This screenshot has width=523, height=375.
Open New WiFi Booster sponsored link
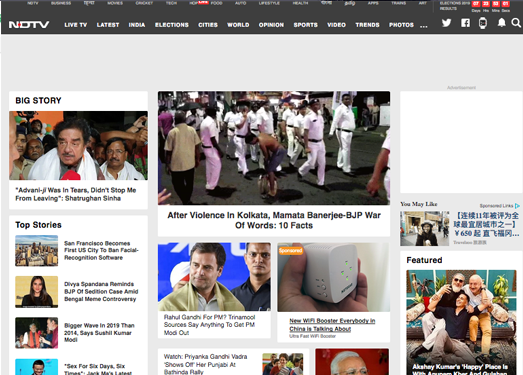coord(332,325)
